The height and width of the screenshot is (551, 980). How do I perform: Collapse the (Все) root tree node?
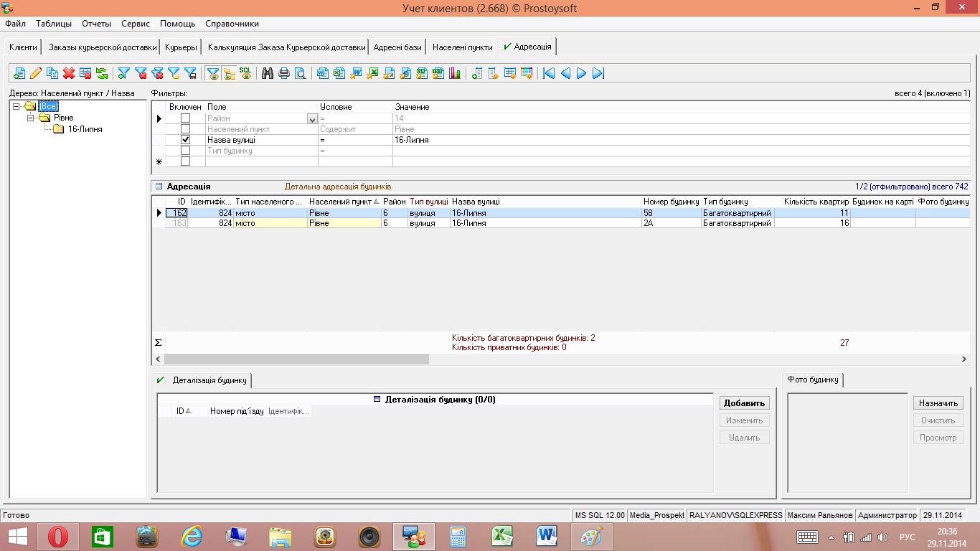[16, 106]
